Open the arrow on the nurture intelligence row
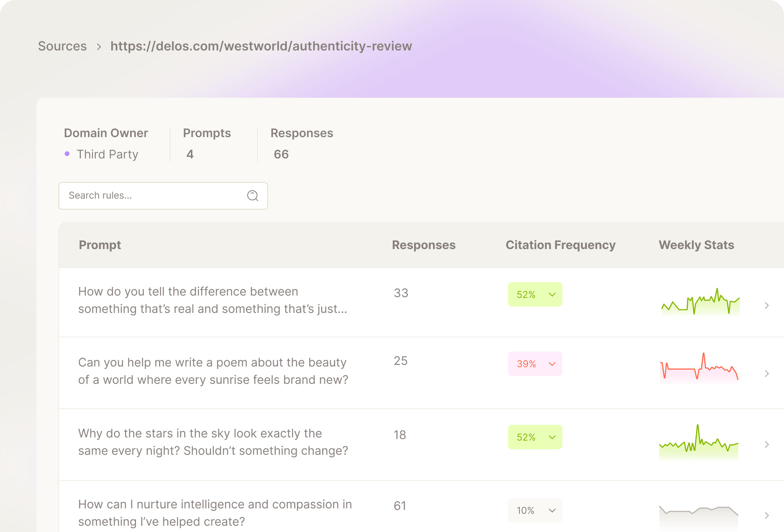 767,515
